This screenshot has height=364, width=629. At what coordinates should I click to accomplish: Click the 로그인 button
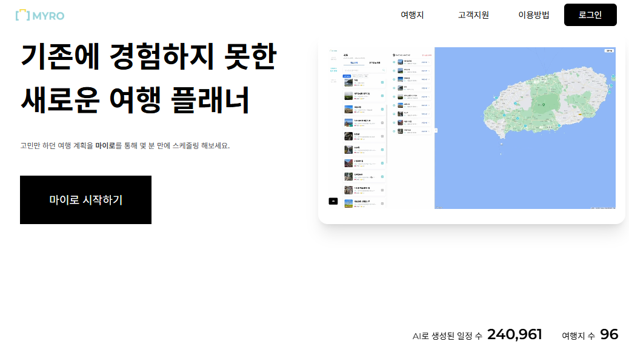pos(590,15)
